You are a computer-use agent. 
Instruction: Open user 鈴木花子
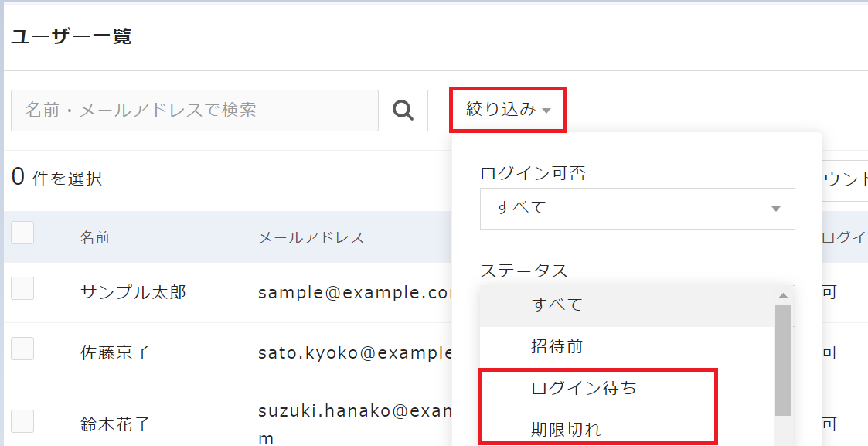coord(115,424)
